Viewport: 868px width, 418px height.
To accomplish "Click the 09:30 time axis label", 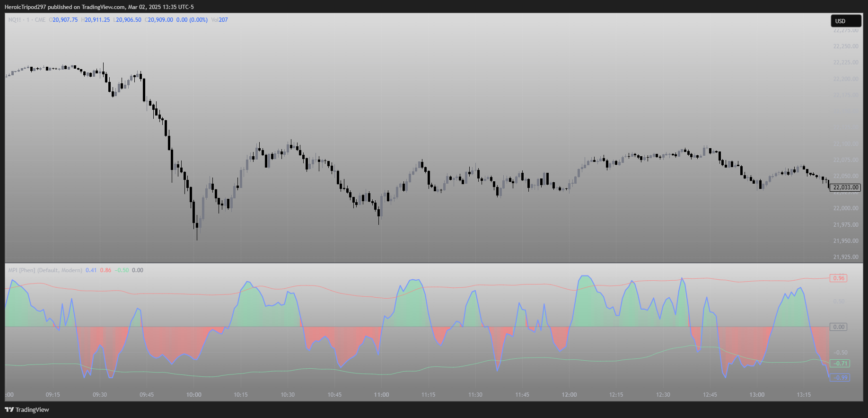I will 100,395.
